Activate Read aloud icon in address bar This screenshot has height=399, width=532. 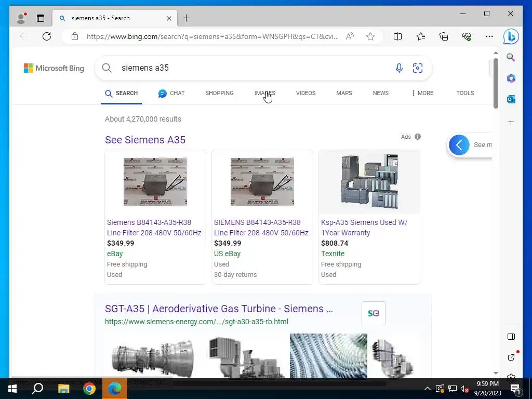click(350, 36)
